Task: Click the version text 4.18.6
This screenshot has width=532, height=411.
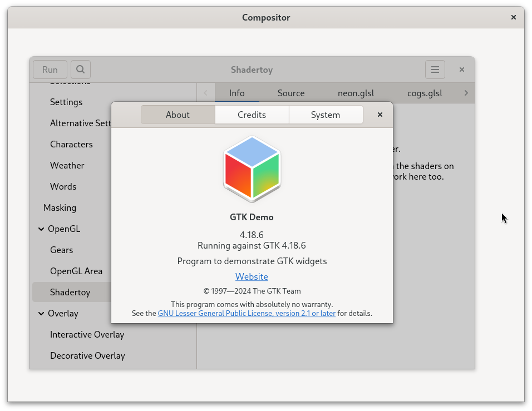Action: click(252, 235)
